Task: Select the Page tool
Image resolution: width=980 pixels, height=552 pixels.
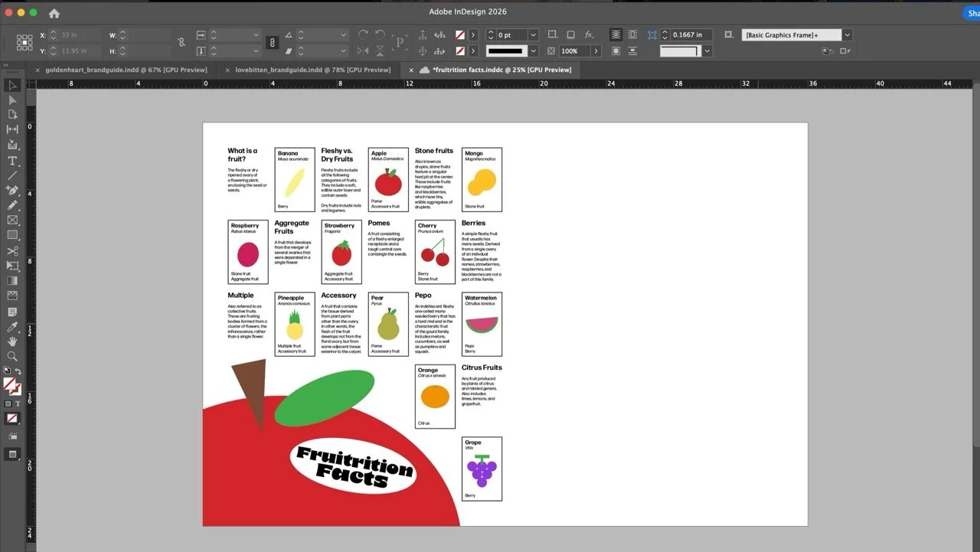Action: pos(12,114)
